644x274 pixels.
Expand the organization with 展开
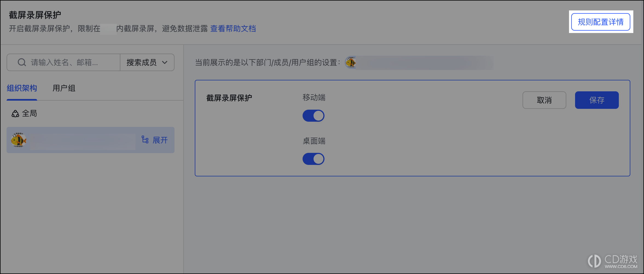click(x=160, y=140)
